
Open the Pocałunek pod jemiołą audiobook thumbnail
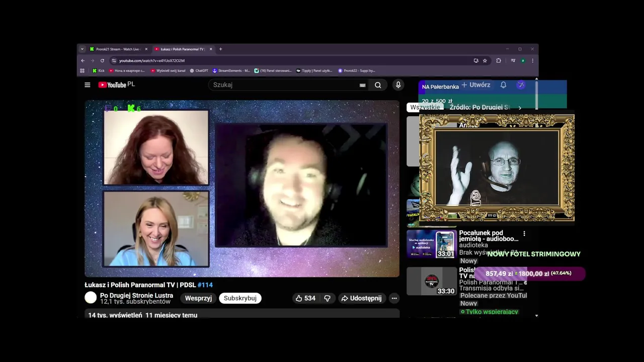pos(432,244)
